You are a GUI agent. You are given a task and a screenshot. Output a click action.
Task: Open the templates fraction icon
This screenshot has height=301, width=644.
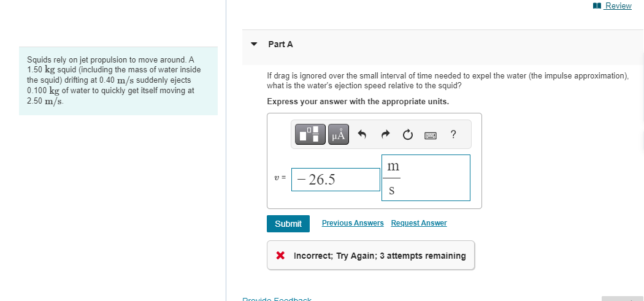coord(310,134)
